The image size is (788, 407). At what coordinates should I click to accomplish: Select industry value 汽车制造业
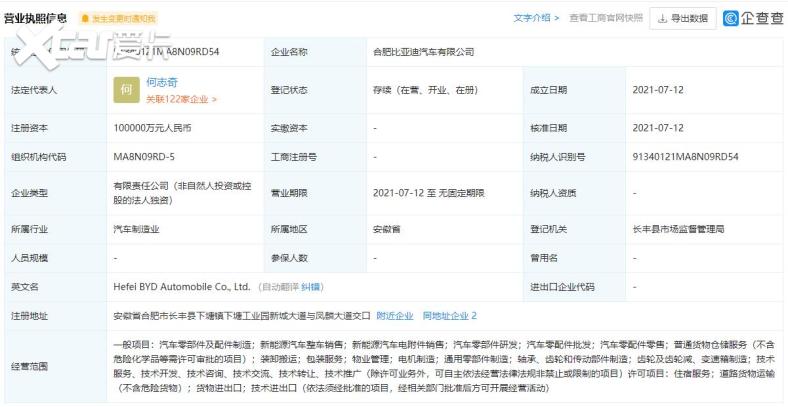(x=136, y=230)
